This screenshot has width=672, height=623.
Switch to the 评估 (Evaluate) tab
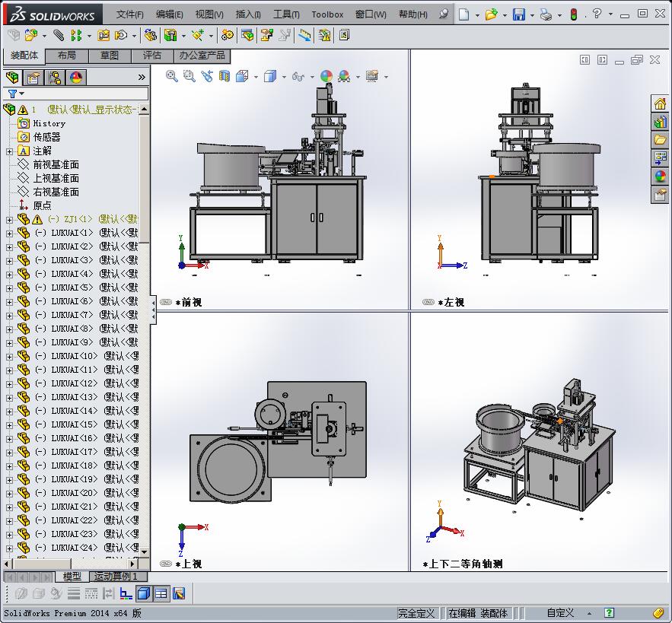(151, 56)
